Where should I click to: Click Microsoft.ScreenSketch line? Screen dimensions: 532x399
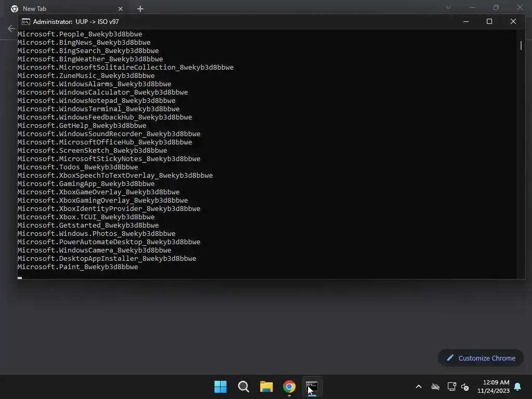(92, 150)
